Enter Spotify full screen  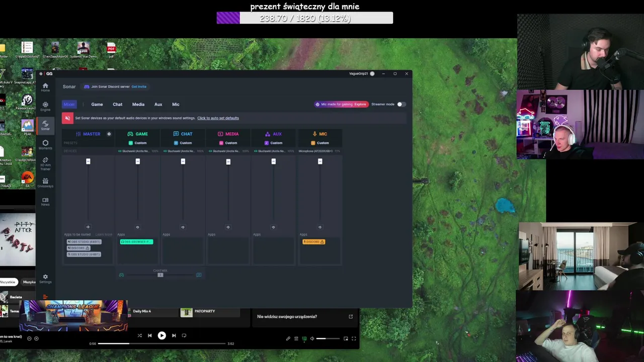[354, 339]
